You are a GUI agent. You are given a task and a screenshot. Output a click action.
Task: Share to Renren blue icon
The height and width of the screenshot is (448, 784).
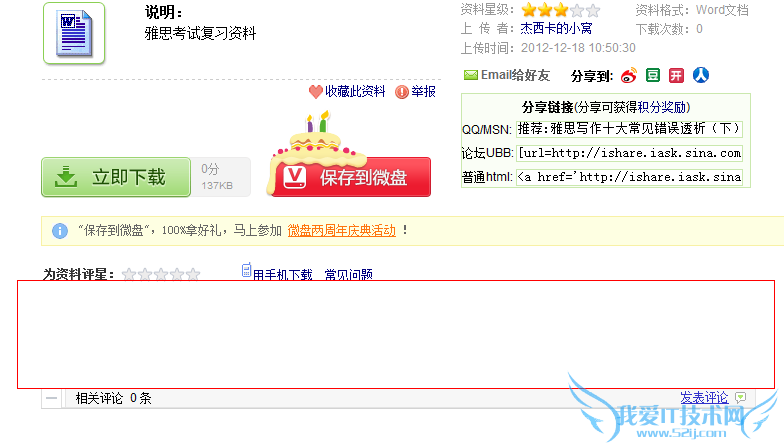700,75
